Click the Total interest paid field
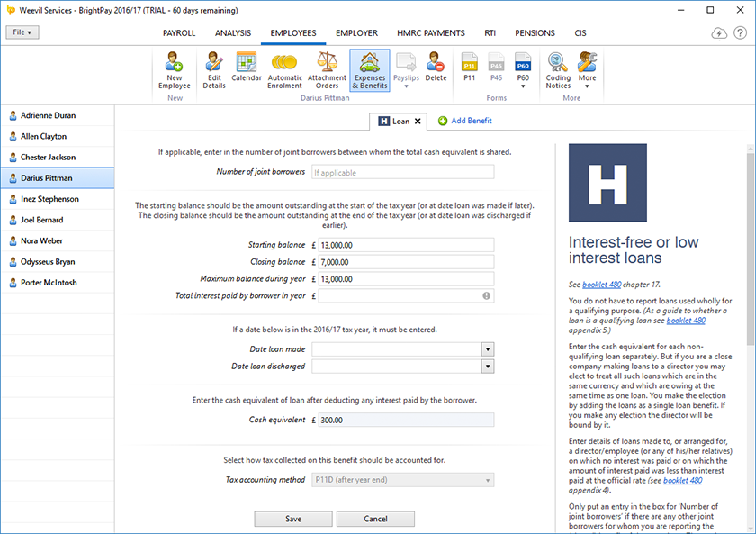Image resolution: width=756 pixels, height=534 pixels. pos(406,295)
